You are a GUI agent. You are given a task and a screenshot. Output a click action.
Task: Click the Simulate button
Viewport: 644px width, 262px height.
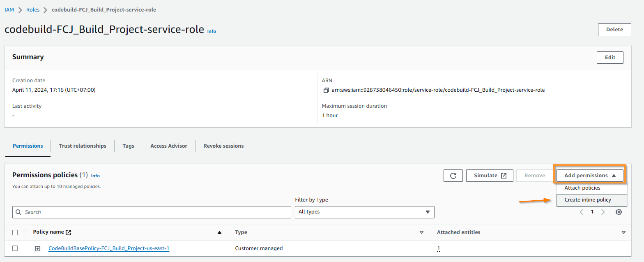[490, 176]
